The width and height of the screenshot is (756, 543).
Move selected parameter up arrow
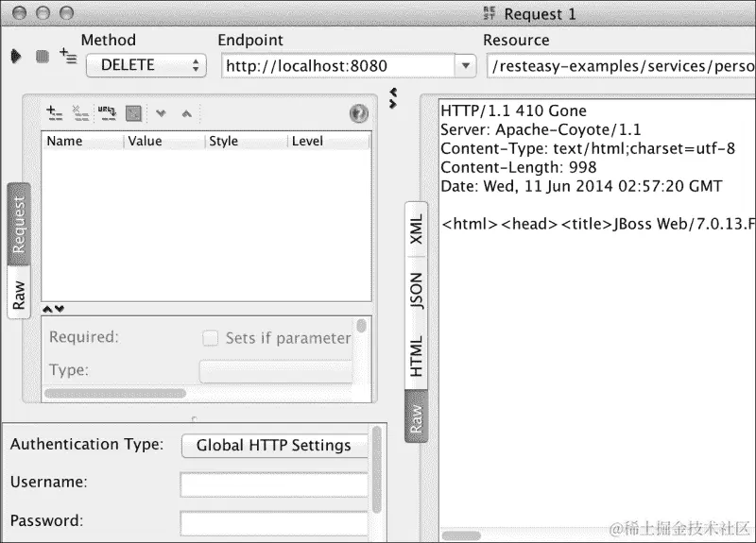pyautogui.click(x=186, y=113)
